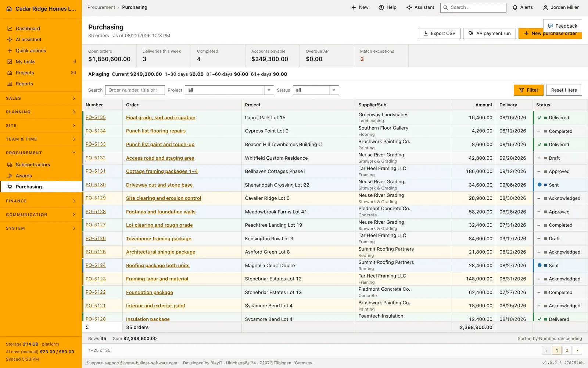The image size is (588, 368).
Task: Click the Alerts bell icon
Action: (x=515, y=7)
